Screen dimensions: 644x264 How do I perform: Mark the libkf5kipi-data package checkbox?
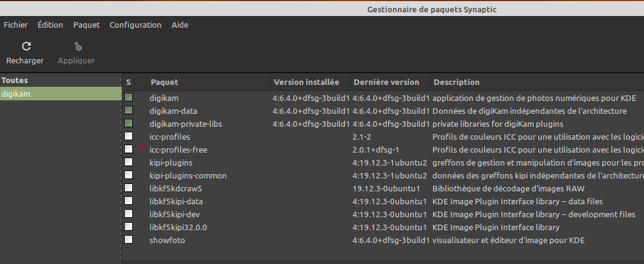pyautogui.click(x=129, y=201)
